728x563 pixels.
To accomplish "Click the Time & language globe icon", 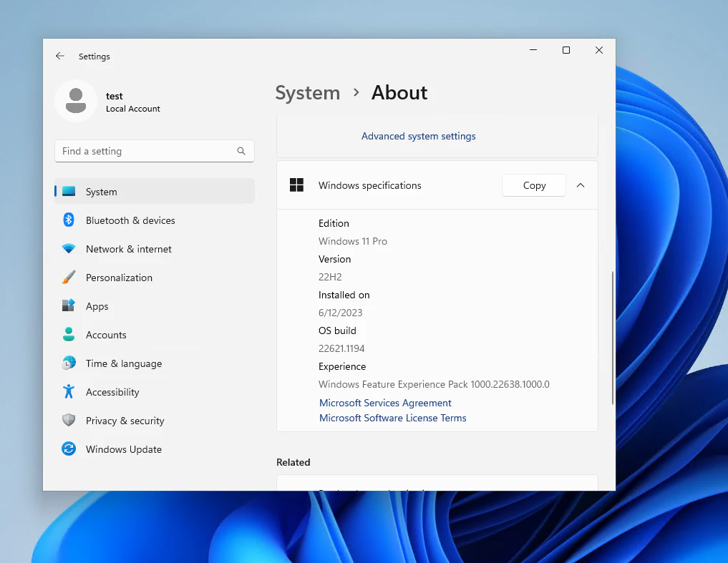I will [x=69, y=363].
